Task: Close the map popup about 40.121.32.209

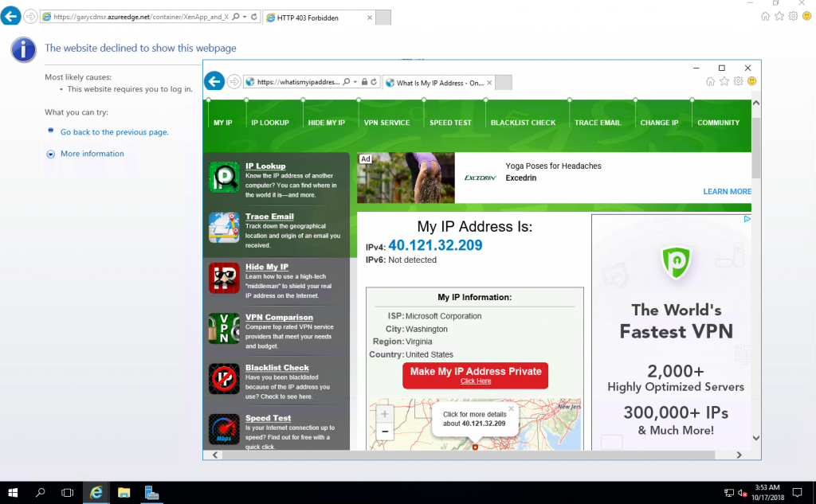Action: pyautogui.click(x=511, y=408)
